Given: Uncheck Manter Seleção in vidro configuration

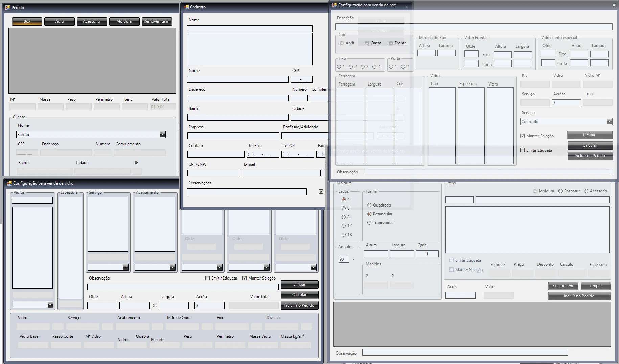Looking at the screenshot, I should click(244, 278).
